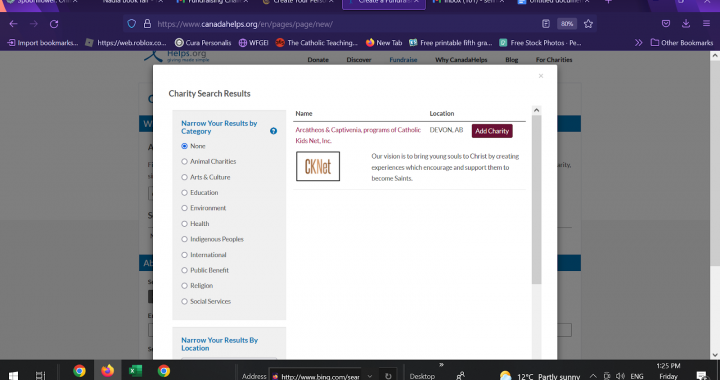Viewport: 720px width, 380px height.
Task: Select Health category radio button
Action: [185, 224]
